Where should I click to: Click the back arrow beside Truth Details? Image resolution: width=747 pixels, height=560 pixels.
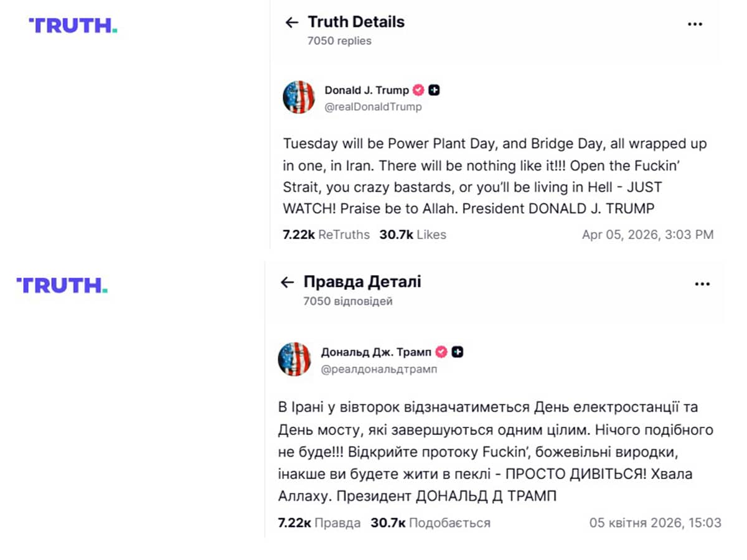click(x=291, y=23)
